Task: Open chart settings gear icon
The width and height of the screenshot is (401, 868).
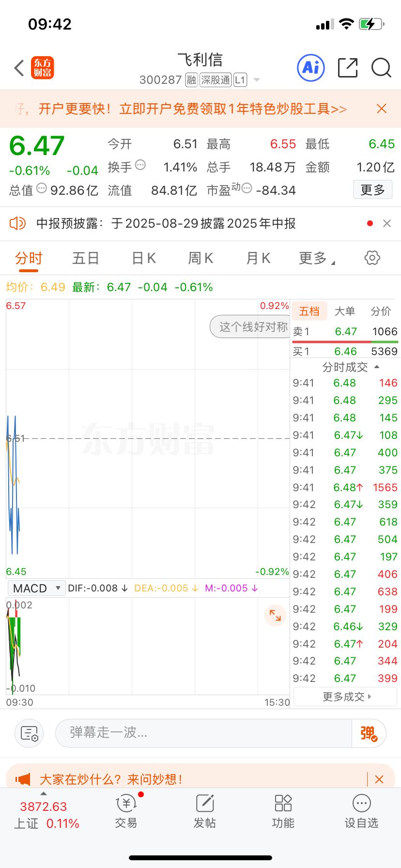Action: (x=372, y=258)
